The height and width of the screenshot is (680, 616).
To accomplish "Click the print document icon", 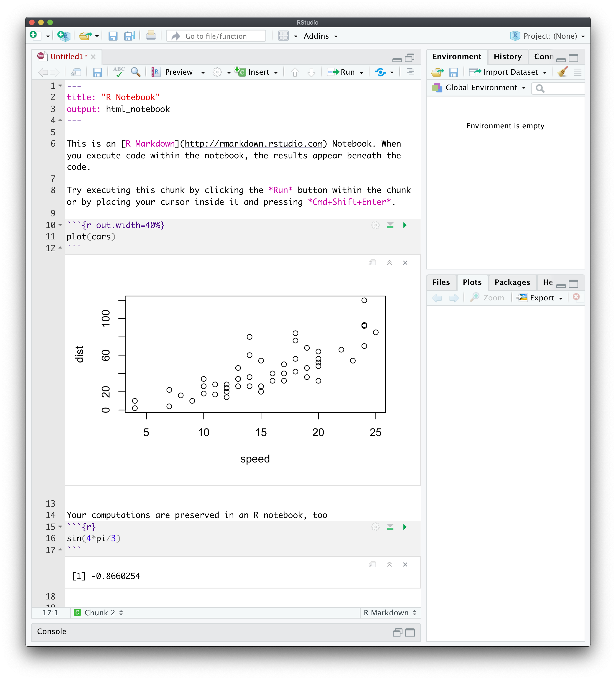I will [x=151, y=36].
